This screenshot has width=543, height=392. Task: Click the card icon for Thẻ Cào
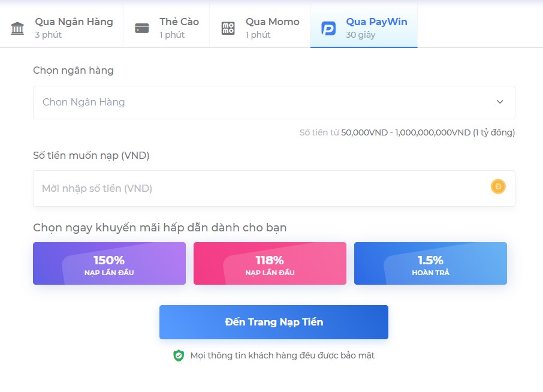click(141, 28)
